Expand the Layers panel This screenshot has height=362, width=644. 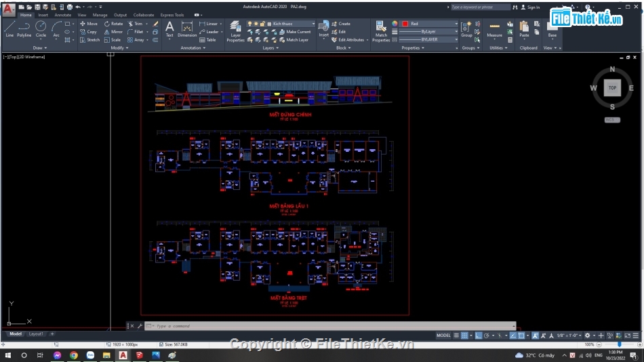(x=270, y=48)
